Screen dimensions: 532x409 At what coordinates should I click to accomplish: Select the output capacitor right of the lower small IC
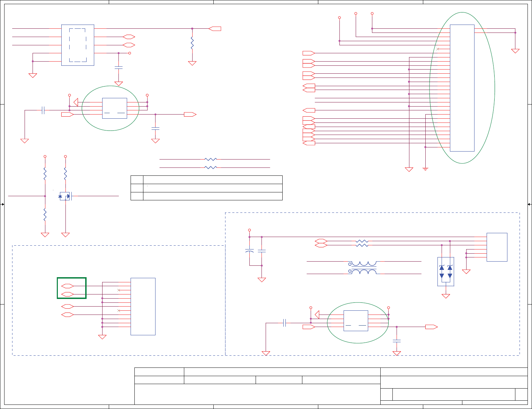tap(397, 341)
